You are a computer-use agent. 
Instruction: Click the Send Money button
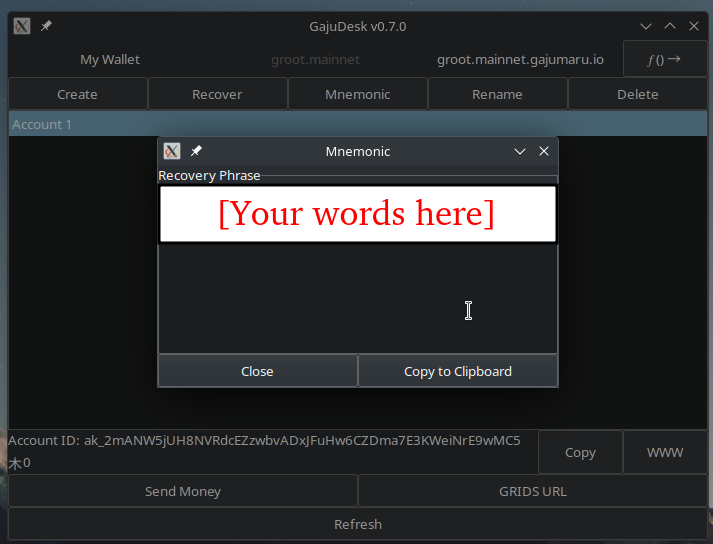183,491
